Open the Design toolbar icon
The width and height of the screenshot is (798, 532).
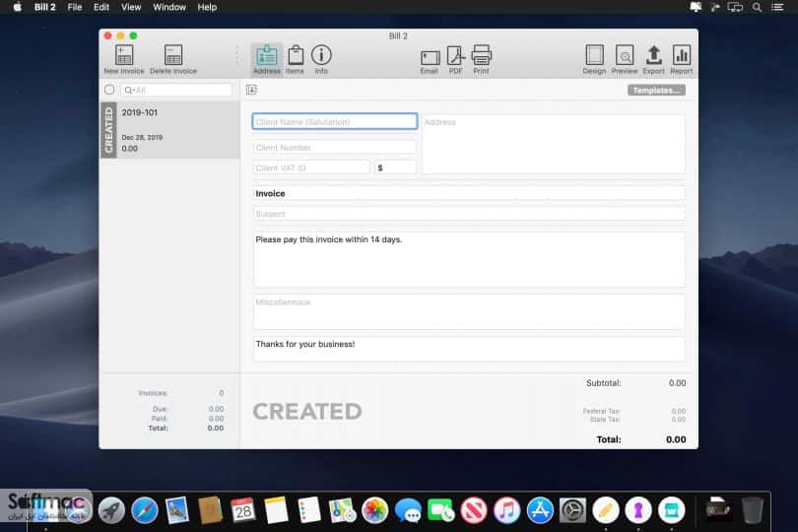[x=594, y=59]
